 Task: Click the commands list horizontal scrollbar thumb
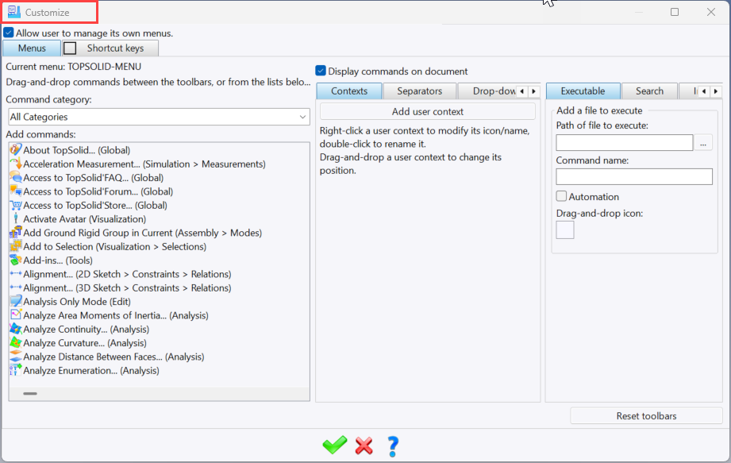click(30, 394)
